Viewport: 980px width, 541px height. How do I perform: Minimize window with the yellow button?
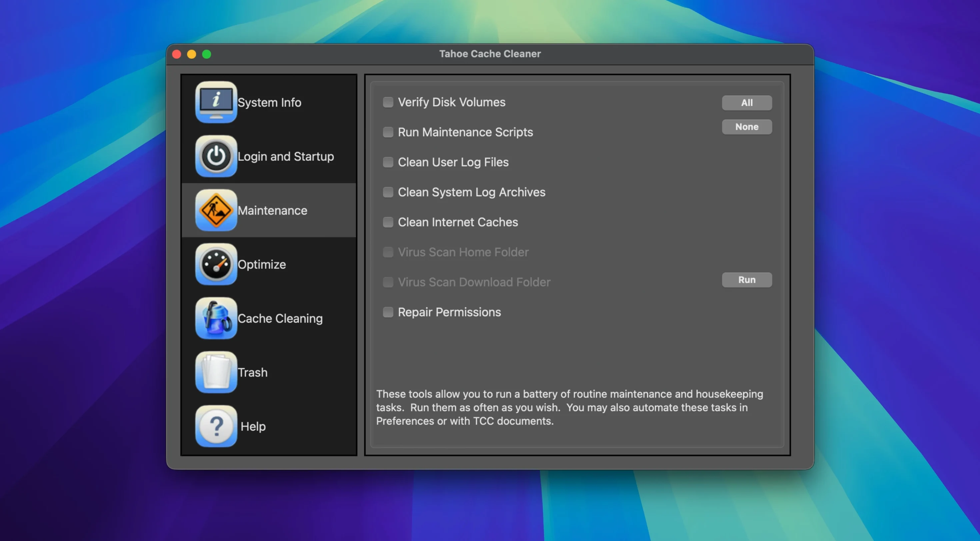click(192, 54)
